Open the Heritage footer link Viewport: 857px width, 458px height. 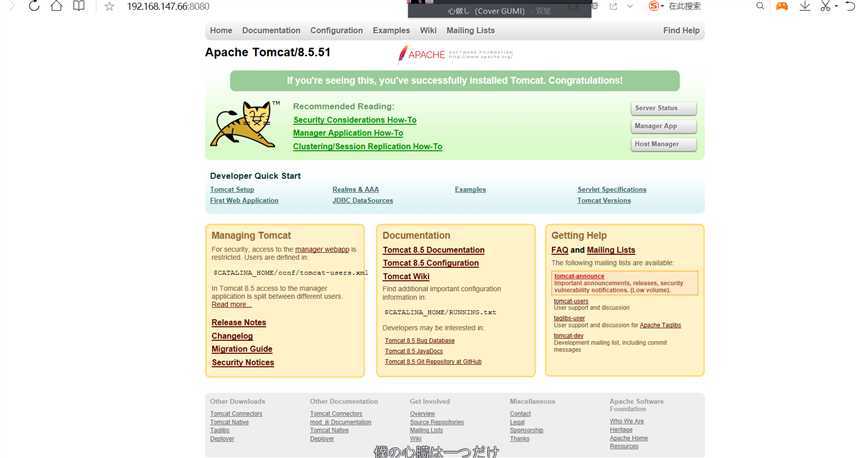click(621, 430)
